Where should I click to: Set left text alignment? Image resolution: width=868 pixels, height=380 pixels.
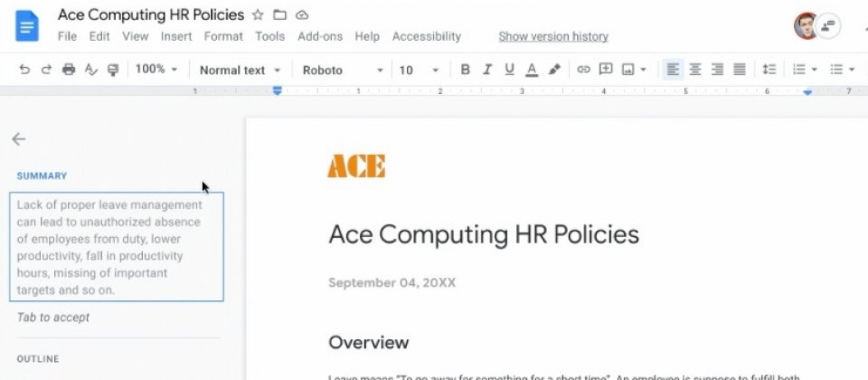[x=673, y=70]
